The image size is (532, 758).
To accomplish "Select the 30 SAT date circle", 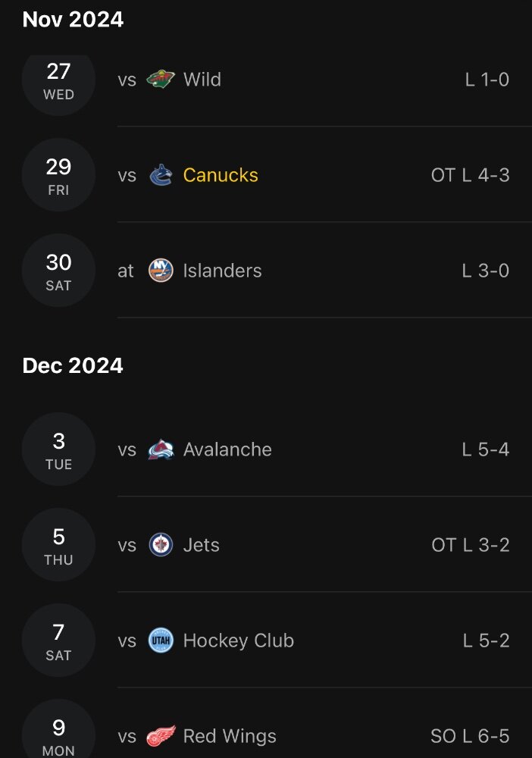I will 58,271.
